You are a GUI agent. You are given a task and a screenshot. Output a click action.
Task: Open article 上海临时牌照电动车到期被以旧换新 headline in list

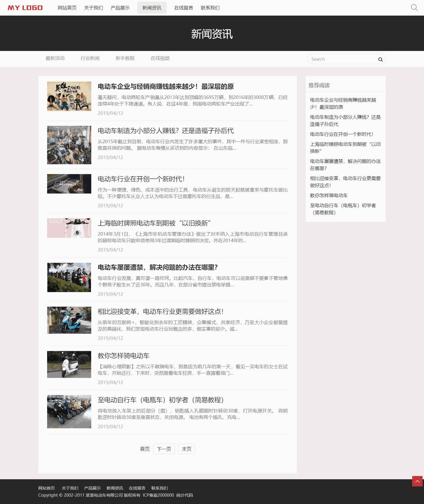pyautogui.click(x=154, y=223)
